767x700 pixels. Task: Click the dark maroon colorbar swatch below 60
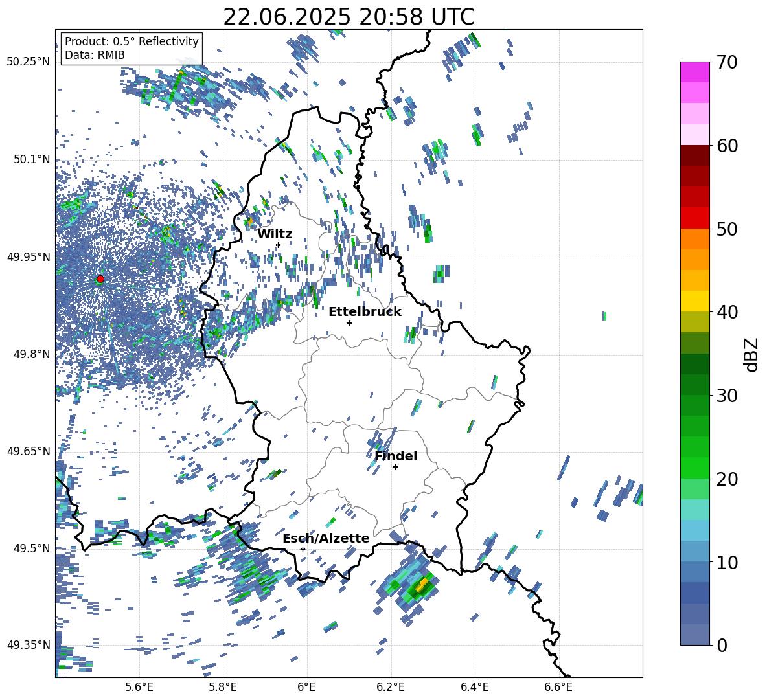coord(695,155)
